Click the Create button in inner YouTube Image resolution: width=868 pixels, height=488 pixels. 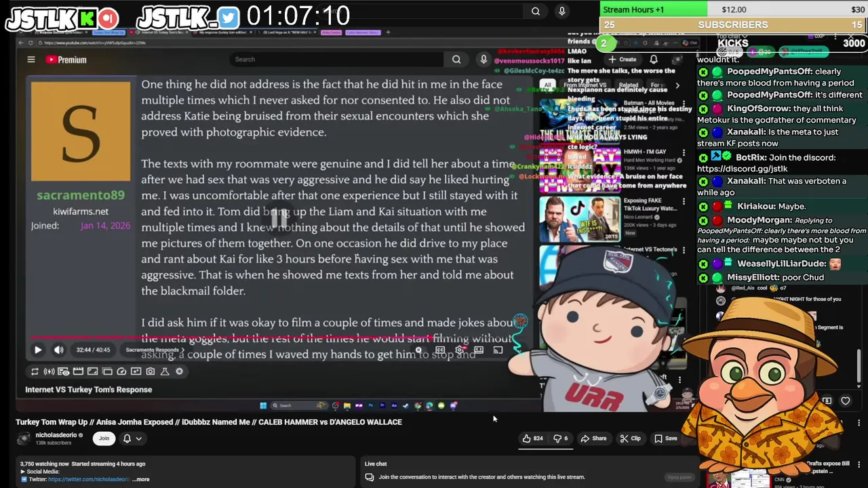pyautogui.click(x=623, y=60)
